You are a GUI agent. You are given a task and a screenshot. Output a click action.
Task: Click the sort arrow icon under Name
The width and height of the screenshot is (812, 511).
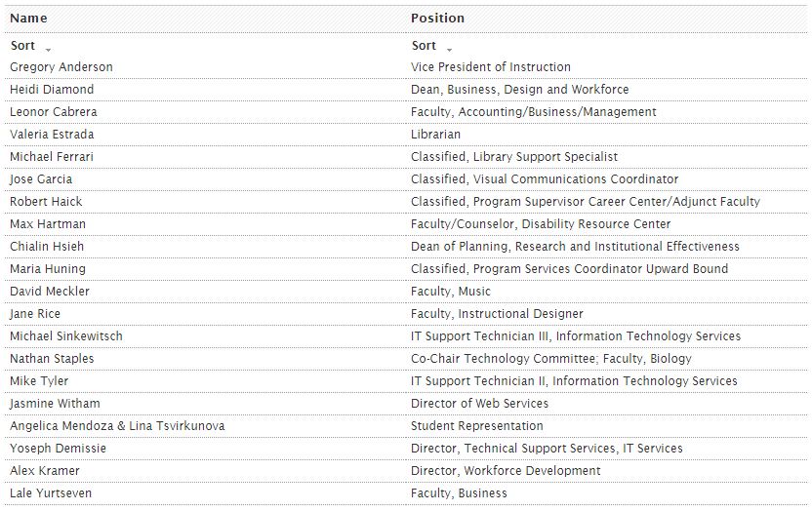pos(48,49)
